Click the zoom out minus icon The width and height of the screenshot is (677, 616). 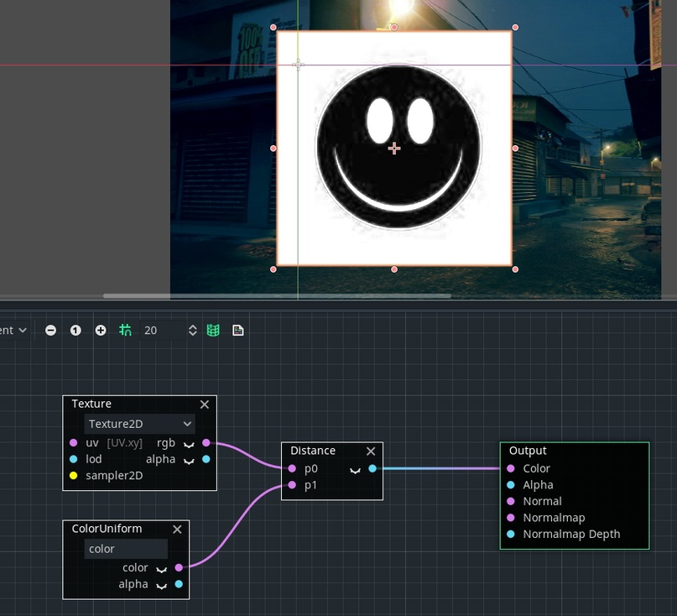point(50,331)
